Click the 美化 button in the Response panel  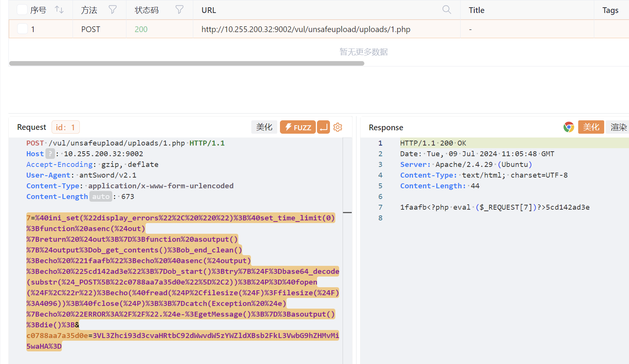click(591, 127)
